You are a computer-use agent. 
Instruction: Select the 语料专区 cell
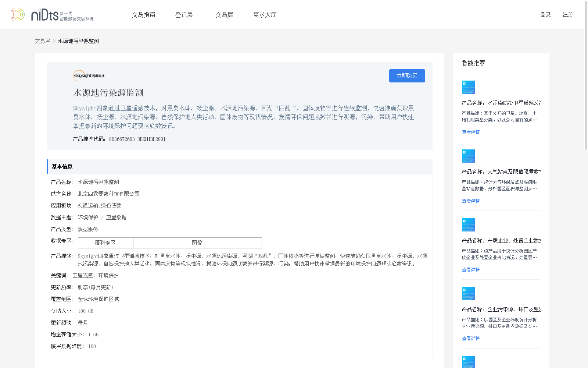click(x=105, y=243)
